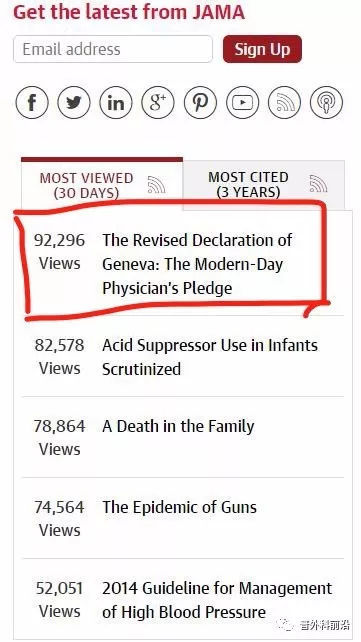Open RSS feed icon in social row
Screen dimensions: 361x642
(x=284, y=102)
